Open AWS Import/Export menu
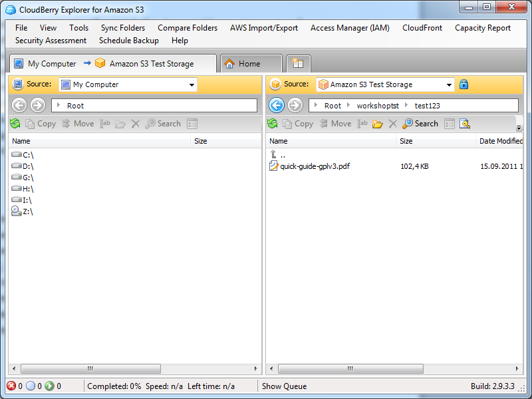The width and height of the screenshot is (532, 399). click(264, 28)
